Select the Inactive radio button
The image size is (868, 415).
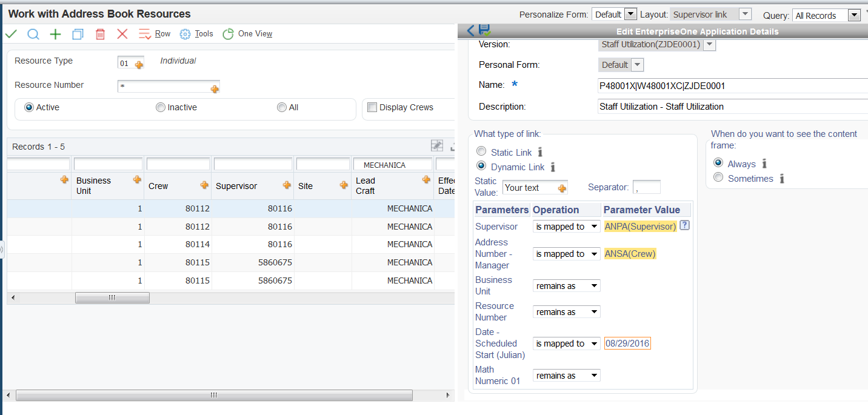coord(161,107)
